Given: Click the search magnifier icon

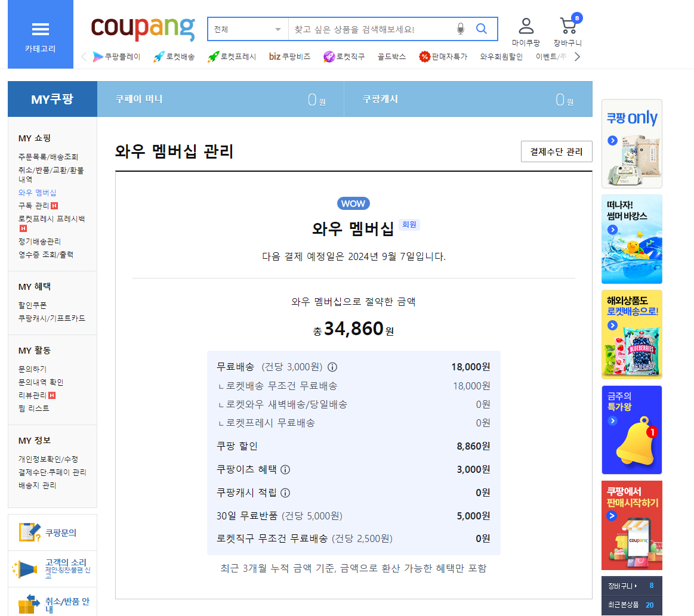Looking at the screenshot, I should pos(481,29).
